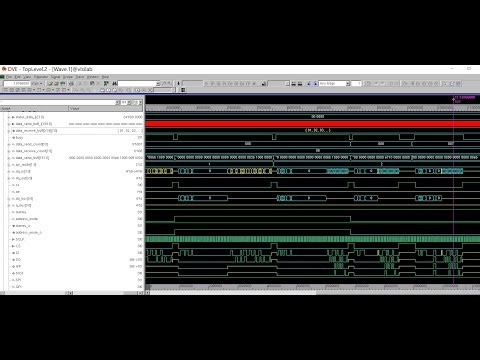Open the search text combo box dropdown arrow
This screenshot has height=360, width=480.
coord(158,83)
